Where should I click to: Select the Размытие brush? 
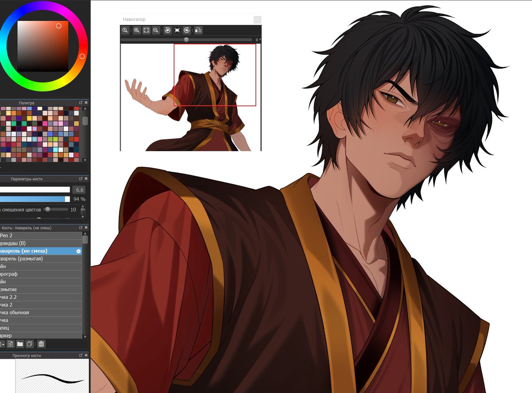tap(41, 289)
